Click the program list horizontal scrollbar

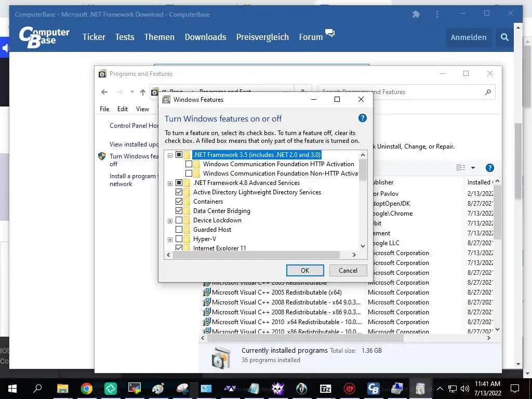point(305,338)
